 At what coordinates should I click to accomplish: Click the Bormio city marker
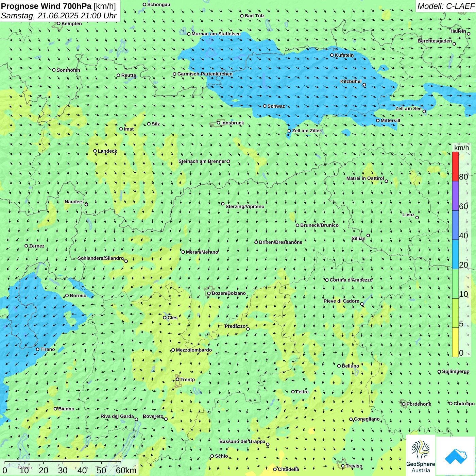67,295
